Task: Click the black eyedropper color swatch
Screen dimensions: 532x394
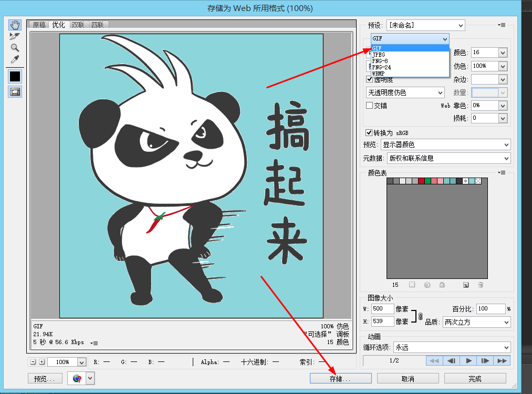Action: [x=15, y=76]
